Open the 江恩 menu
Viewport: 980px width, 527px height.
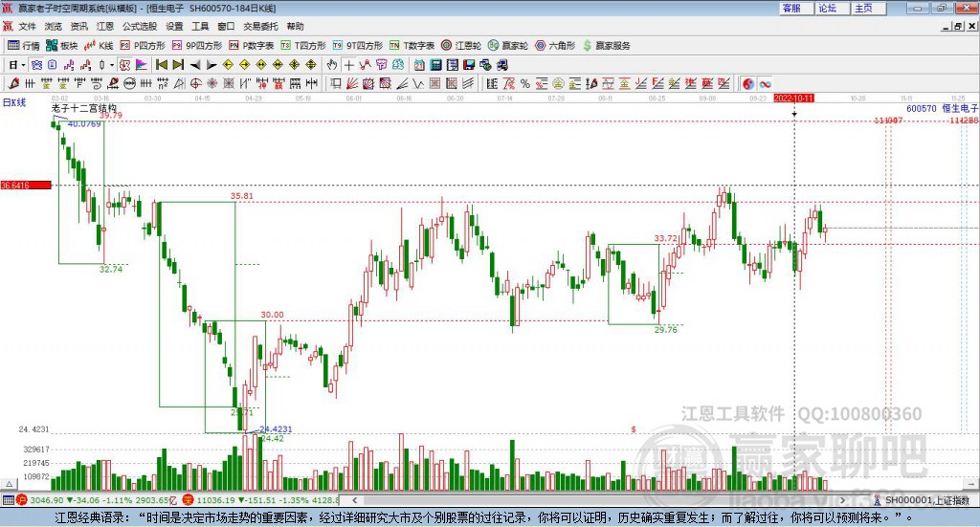coord(105,26)
